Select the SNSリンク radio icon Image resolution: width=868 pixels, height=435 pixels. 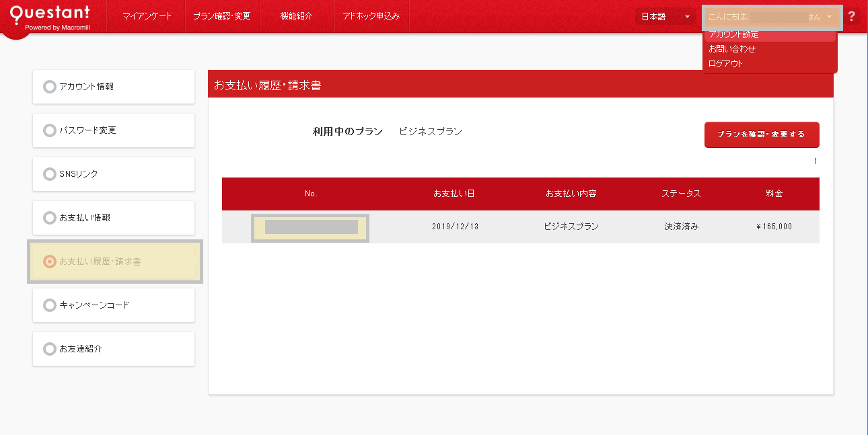click(49, 174)
